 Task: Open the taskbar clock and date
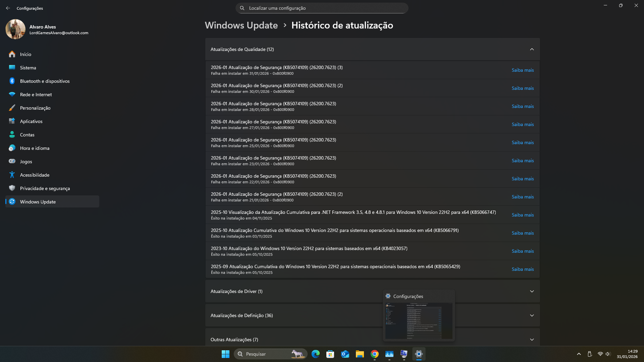tap(627, 354)
